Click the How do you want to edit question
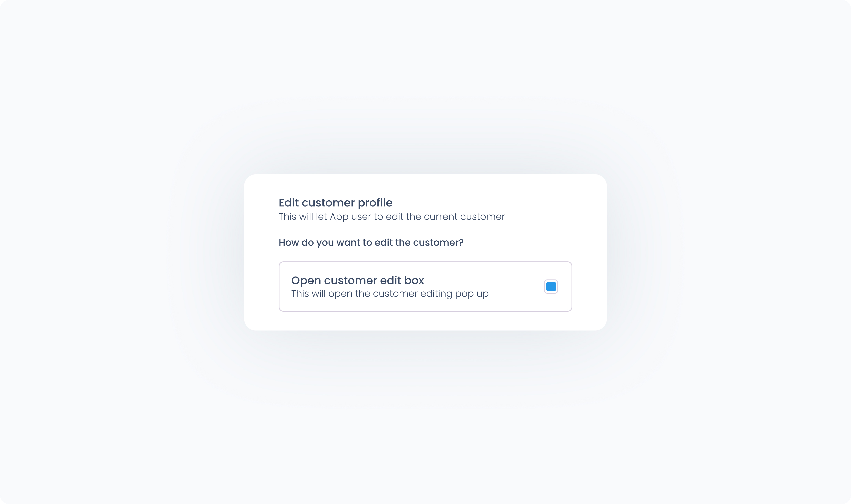The height and width of the screenshot is (504, 851). tap(371, 243)
